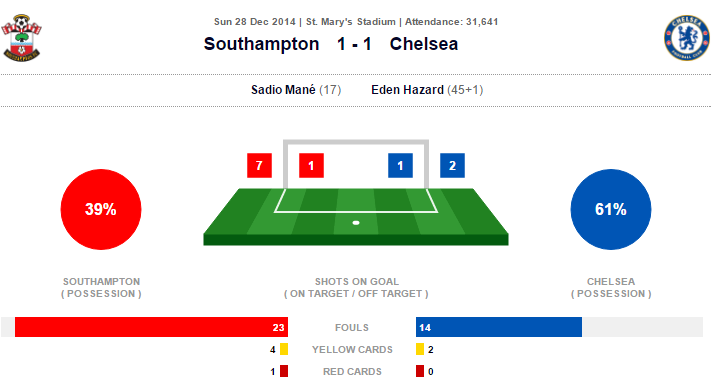This screenshot has height=379, width=717.
Task: Click the Chelsea club crest
Action: click(x=686, y=38)
